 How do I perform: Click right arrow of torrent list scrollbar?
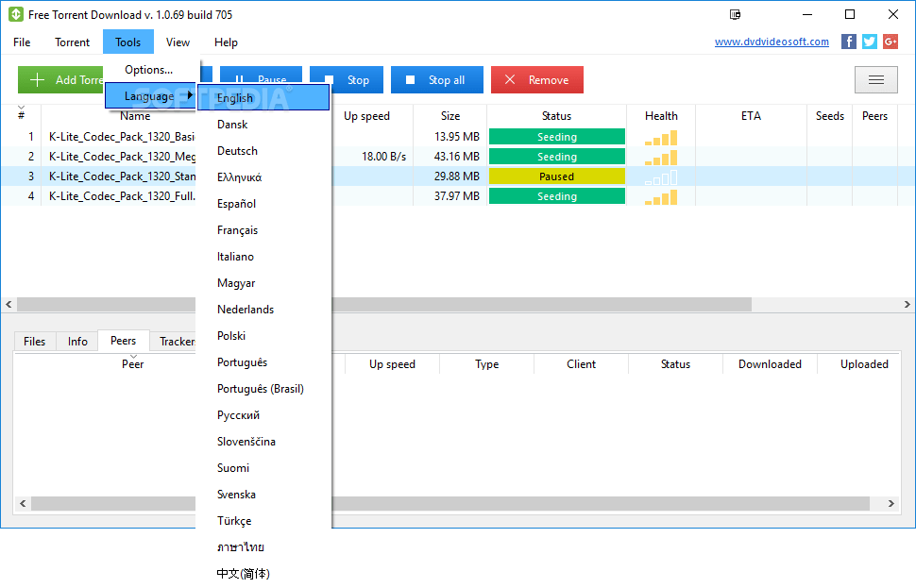(x=907, y=304)
